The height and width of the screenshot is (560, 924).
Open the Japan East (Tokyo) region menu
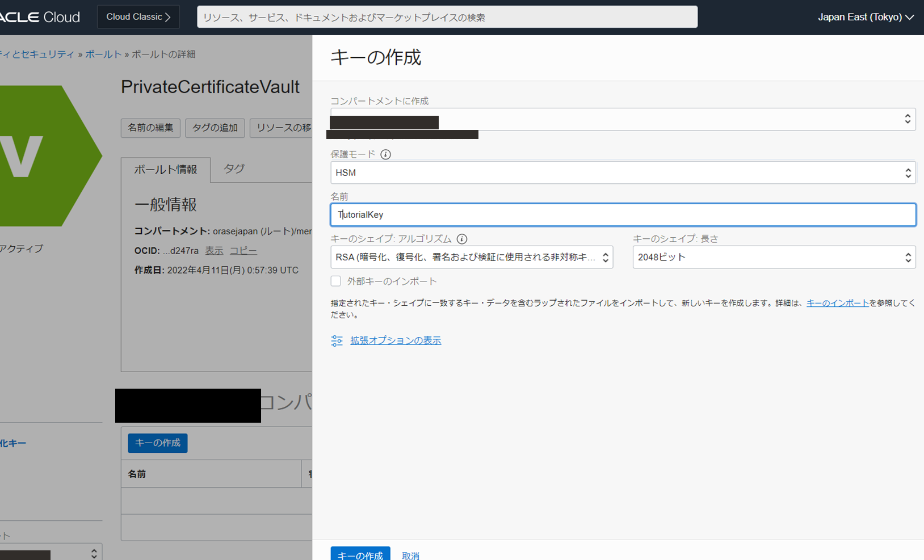(865, 17)
